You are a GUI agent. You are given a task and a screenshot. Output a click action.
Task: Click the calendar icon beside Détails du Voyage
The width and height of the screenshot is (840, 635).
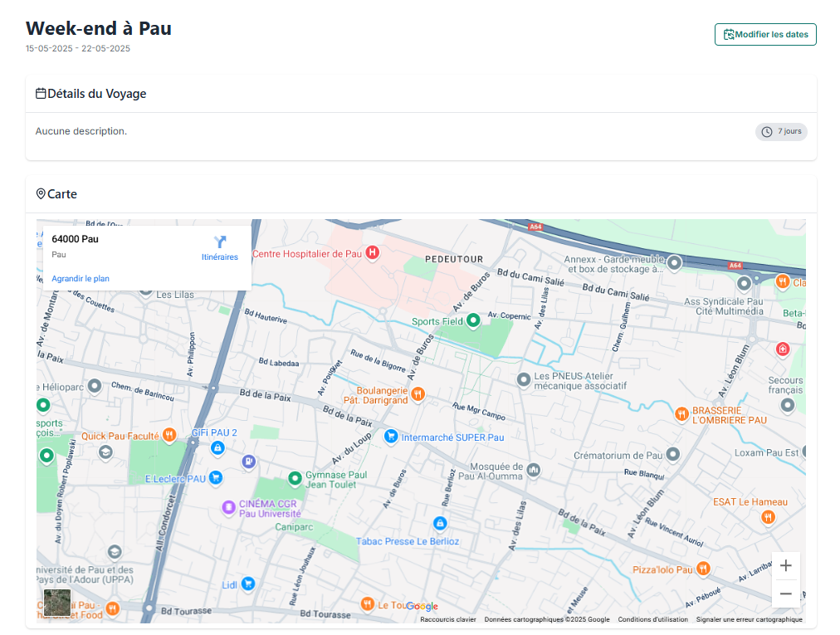[x=39, y=93]
